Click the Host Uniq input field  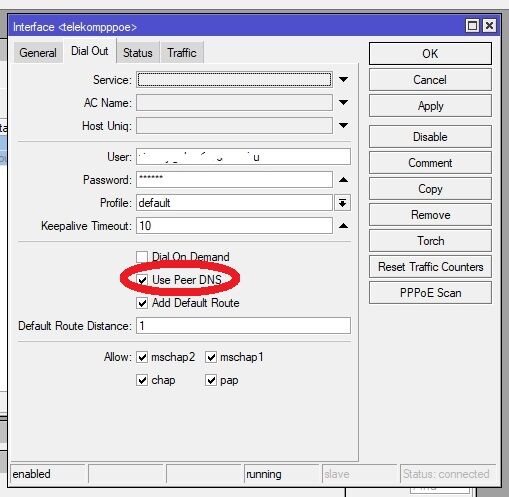coord(234,125)
